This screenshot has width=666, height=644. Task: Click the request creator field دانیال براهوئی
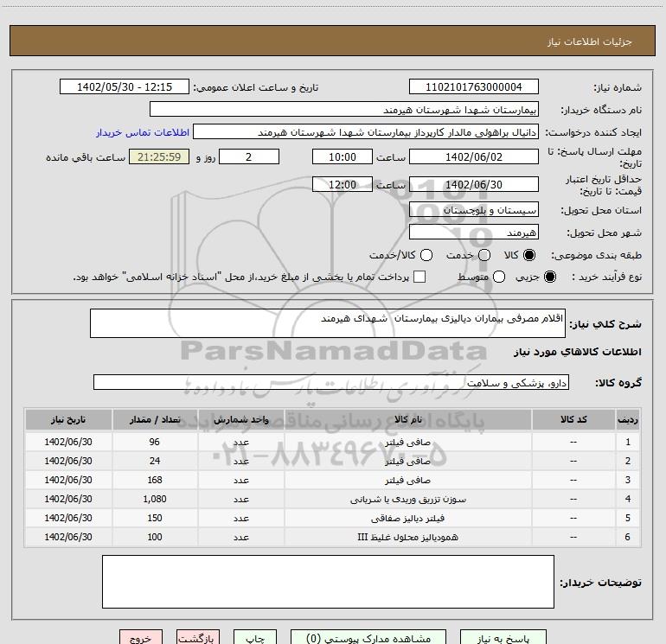pyautogui.click(x=366, y=132)
